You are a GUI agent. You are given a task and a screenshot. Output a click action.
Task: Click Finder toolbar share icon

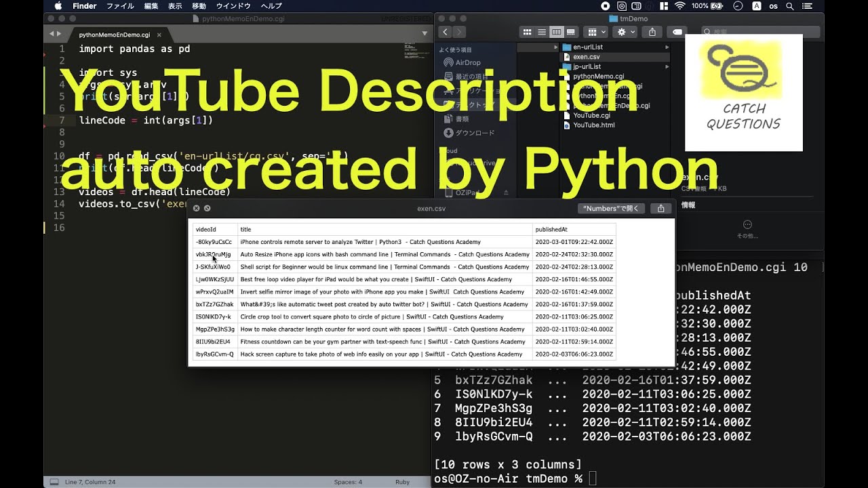(652, 32)
